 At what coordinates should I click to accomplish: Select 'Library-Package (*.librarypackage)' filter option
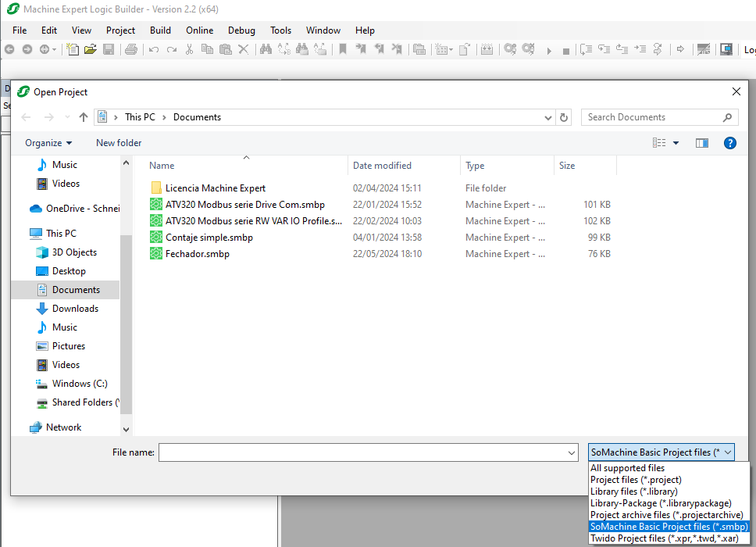(x=661, y=503)
